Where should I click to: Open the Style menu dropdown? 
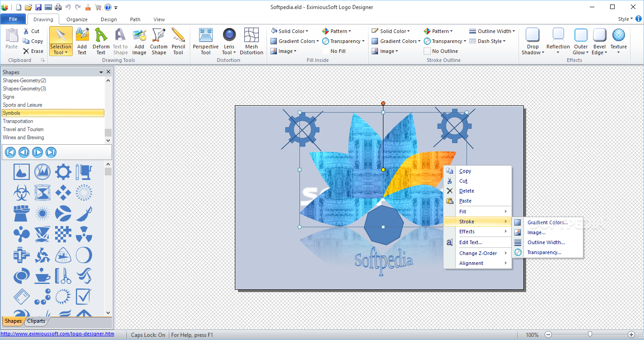pyautogui.click(x=625, y=19)
